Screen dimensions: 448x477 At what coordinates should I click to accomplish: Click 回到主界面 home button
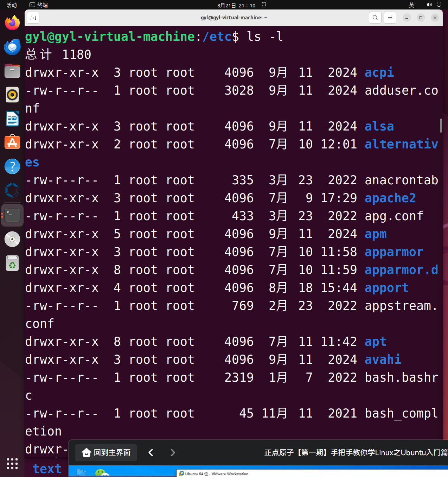pos(106,452)
